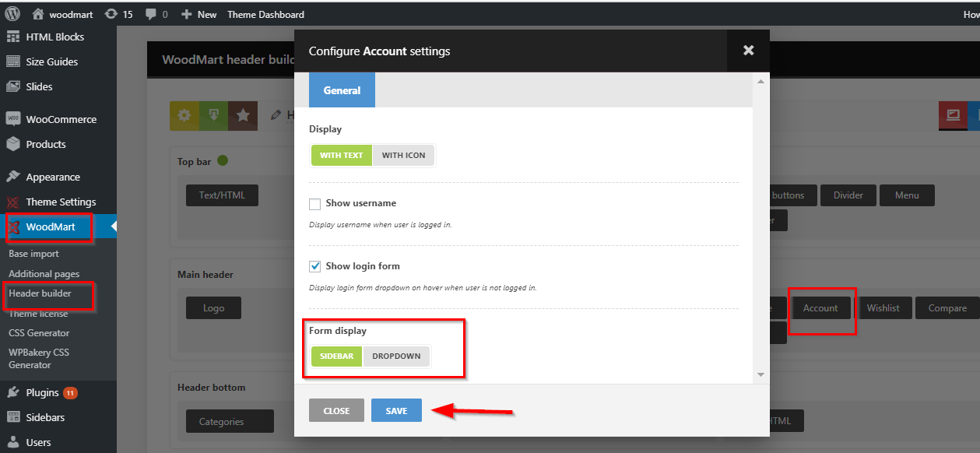Open the New content menu
Image resolution: width=980 pixels, height=453 pixels.
pos(198,14)
